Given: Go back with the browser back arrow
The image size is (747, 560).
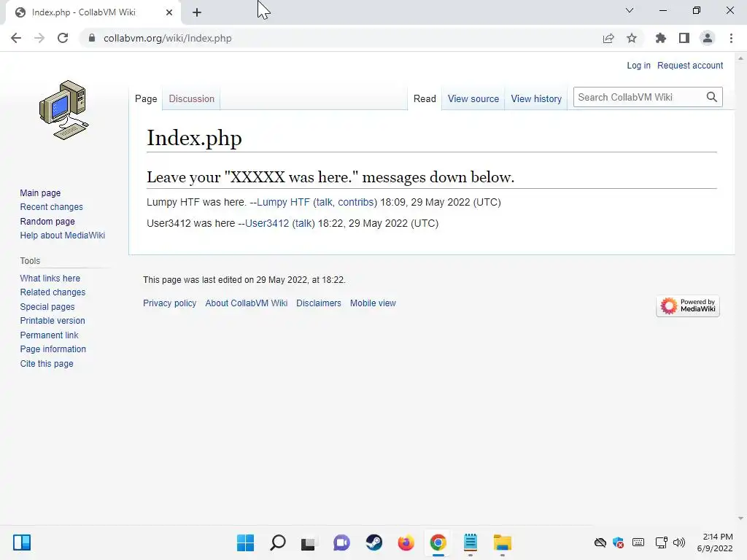Looking at the screenshot, I should [16, 38].
